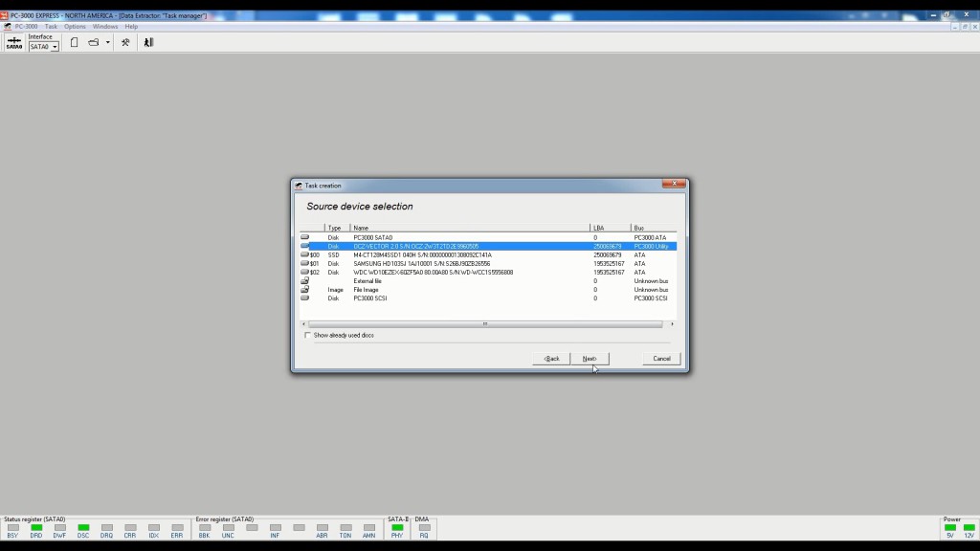Image resolution: width=980 pixels, height=551 pixels.
Task: Click the SATA0 port icon in toolbar
Action: [14, 42]
